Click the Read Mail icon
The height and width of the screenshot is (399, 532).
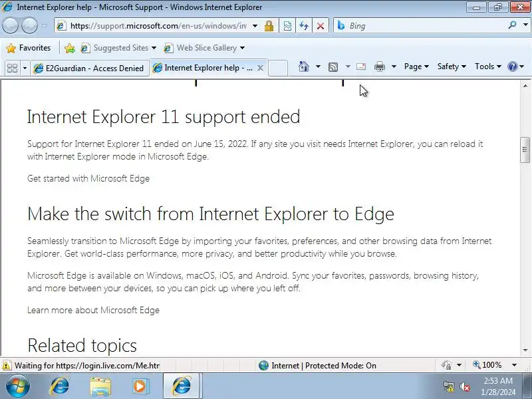click(x=361, y=66)
